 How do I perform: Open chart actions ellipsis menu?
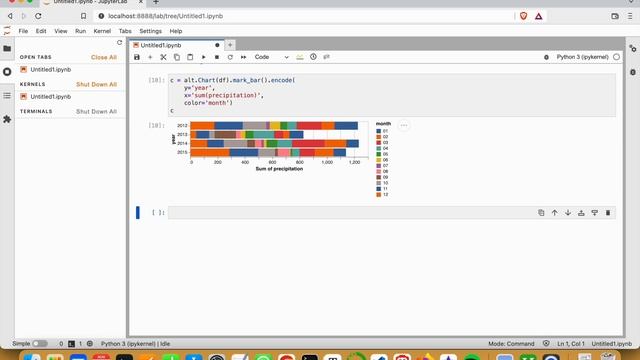[404, 125]
